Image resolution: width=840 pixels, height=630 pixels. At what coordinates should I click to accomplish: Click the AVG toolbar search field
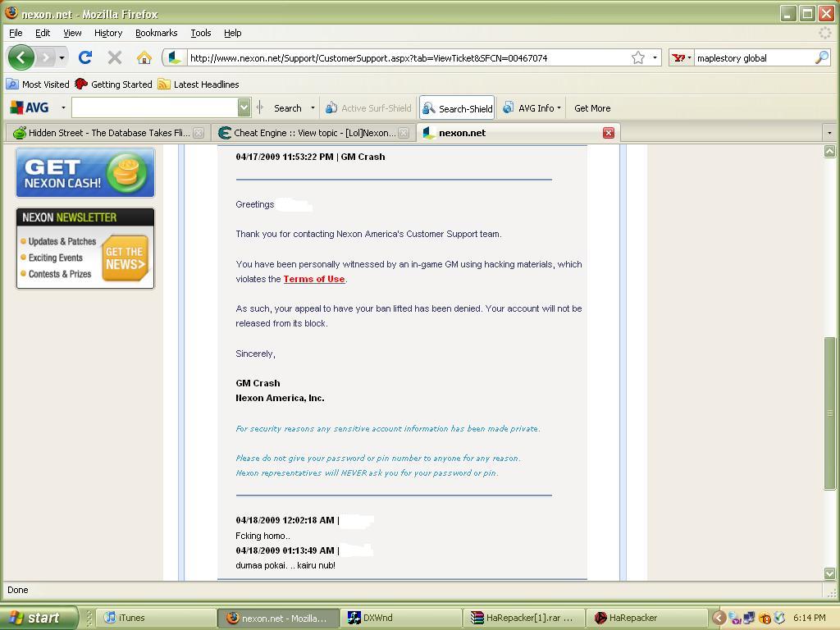coord(154,107)
